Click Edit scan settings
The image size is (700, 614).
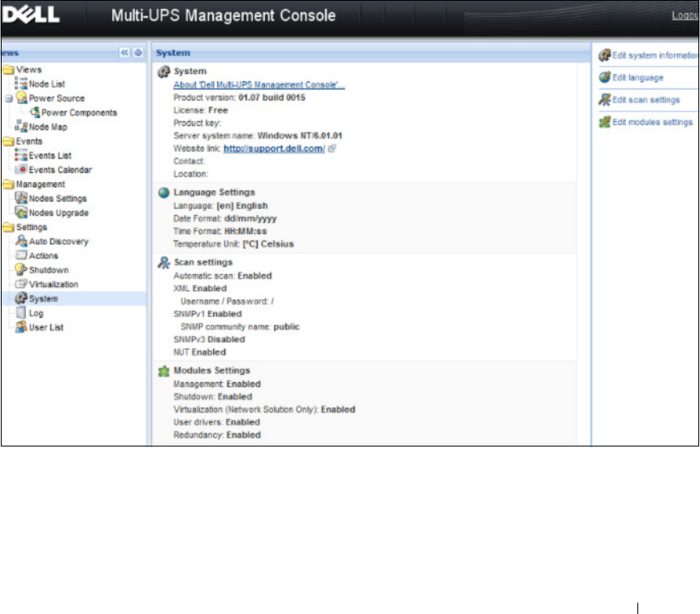[646, 99]
